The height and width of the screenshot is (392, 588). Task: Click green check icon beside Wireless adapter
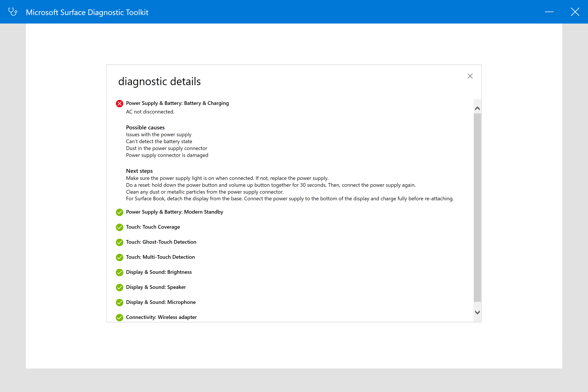tap(119, 317)
